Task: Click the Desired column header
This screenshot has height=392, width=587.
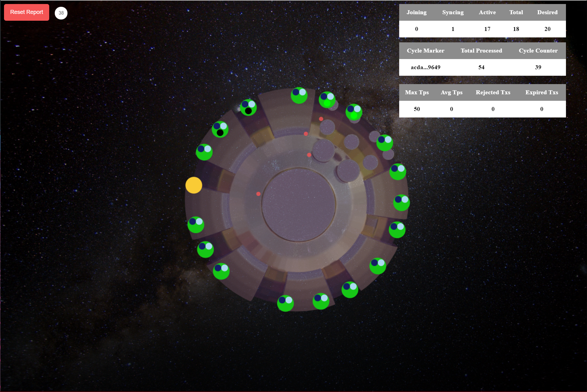Action: click(547, 12)
